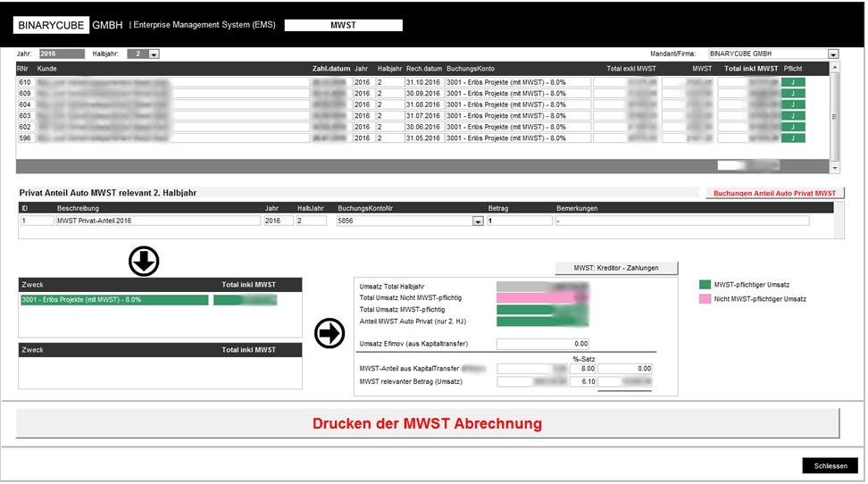
Task: Click the green MWST-pflichtiger Umsatz swatch
Action: click(x=705, y=285)
